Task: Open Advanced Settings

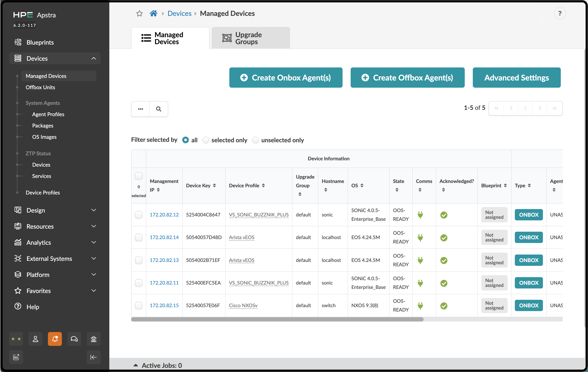Action: coord(516,78)
